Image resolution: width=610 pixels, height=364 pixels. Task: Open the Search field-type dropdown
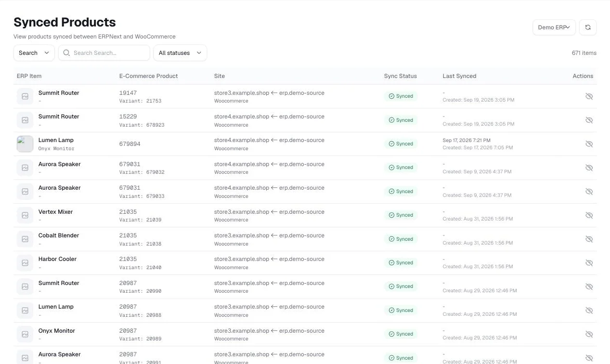tap(34, 53)
